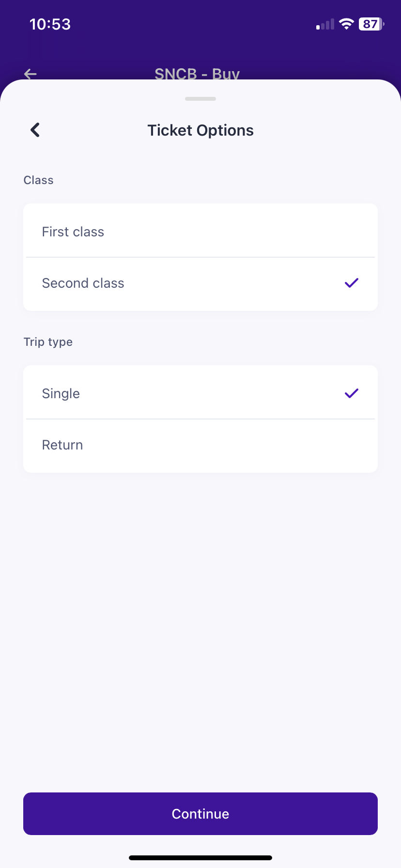401x868 pixels.
Task: Tap the 10:53 clock in status bar
Action: [x=50, y=24]
